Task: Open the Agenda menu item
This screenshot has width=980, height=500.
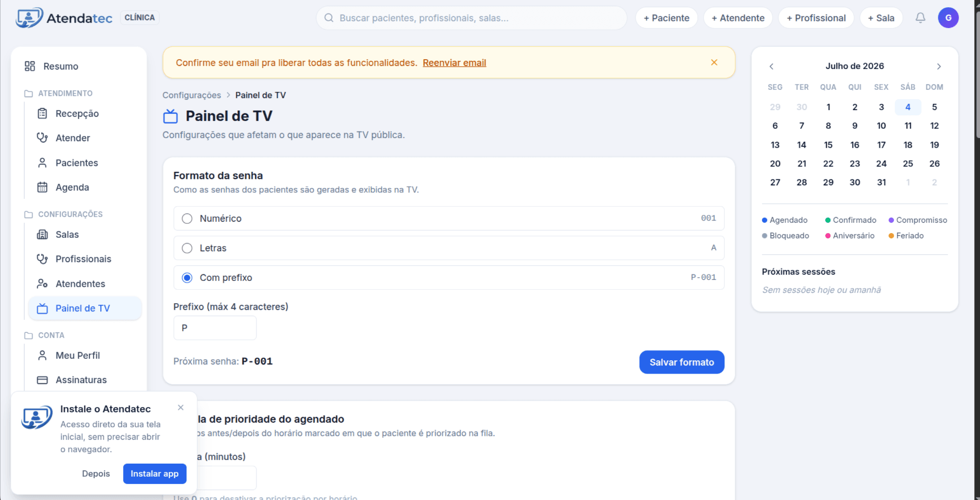Action: [x=85, y=187]
